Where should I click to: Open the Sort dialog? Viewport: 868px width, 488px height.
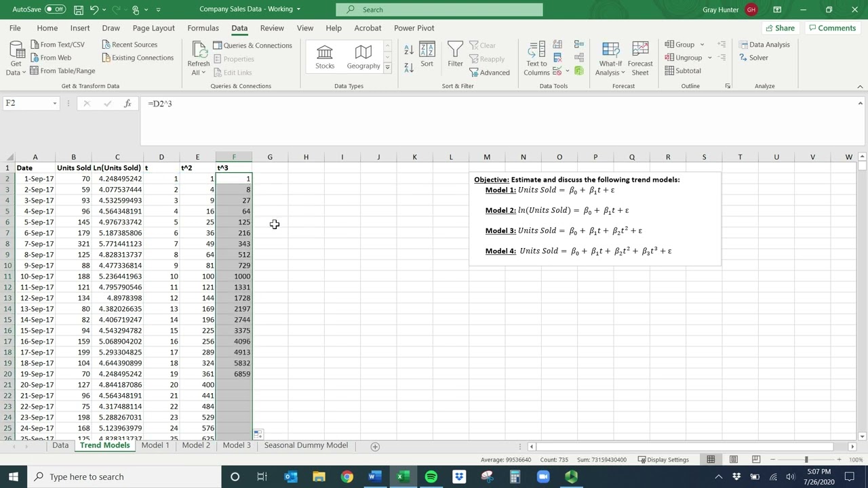click(427, 54)
